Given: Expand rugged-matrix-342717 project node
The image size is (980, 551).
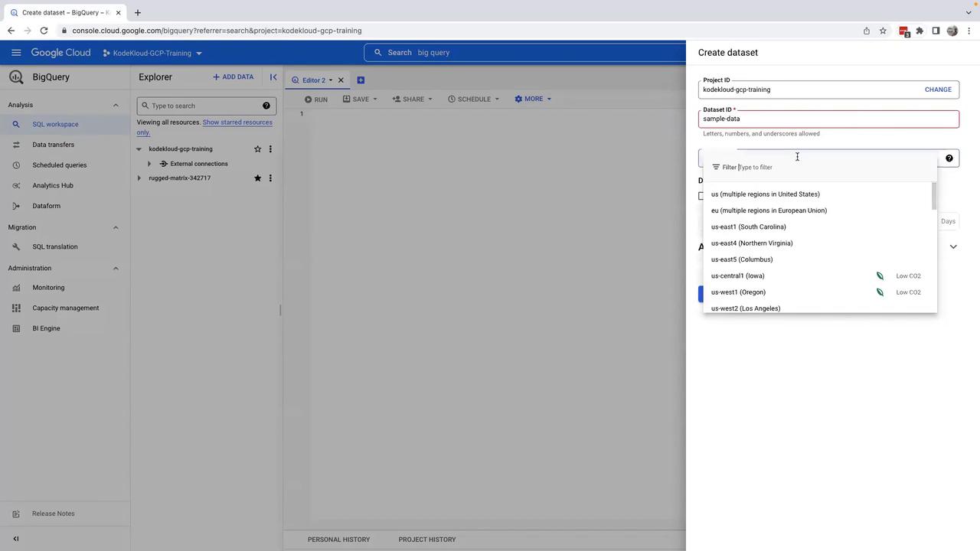Looking at the screenshot, I should pos(139,178).
